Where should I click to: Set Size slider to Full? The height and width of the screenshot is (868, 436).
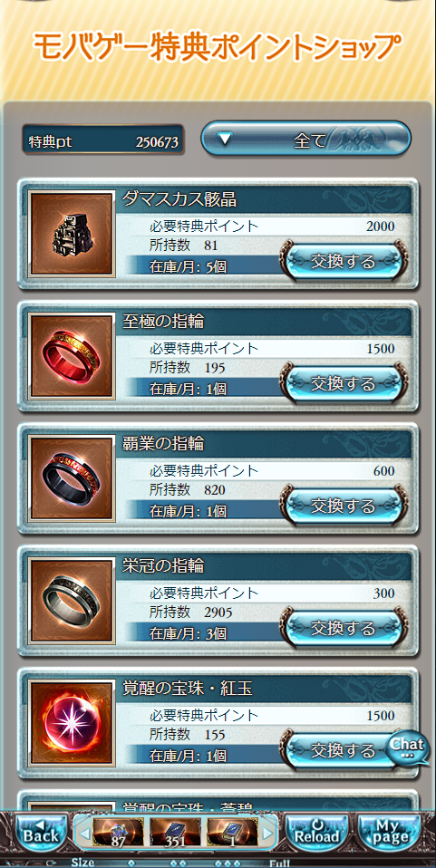coord(280,863)
